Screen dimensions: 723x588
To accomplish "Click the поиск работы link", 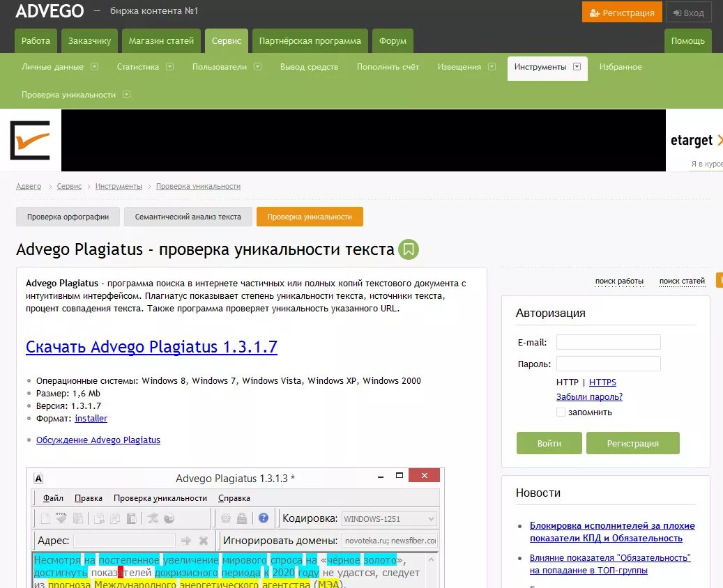I will [x=619, y=281].
